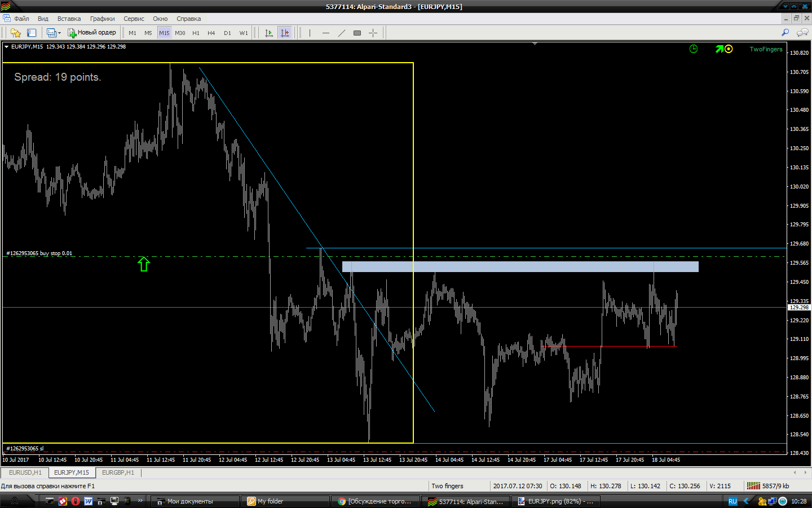This screenshot has height=508, width=812.
Task: Open the Market Watch (star folder) toolbar icon
Action: pos(16,33)
